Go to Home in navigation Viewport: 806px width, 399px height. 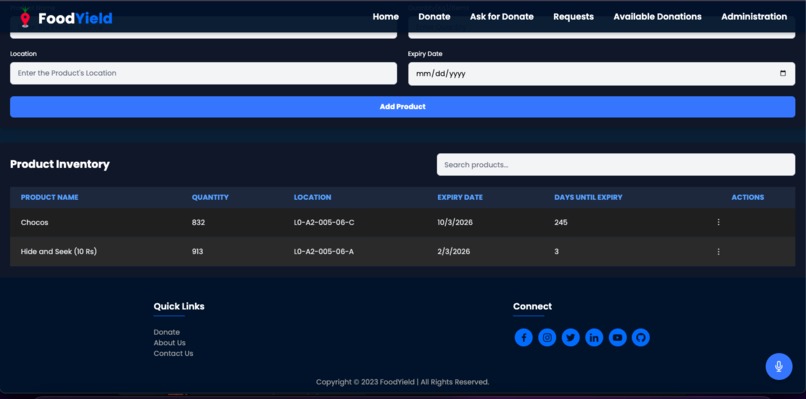(386, 16)
